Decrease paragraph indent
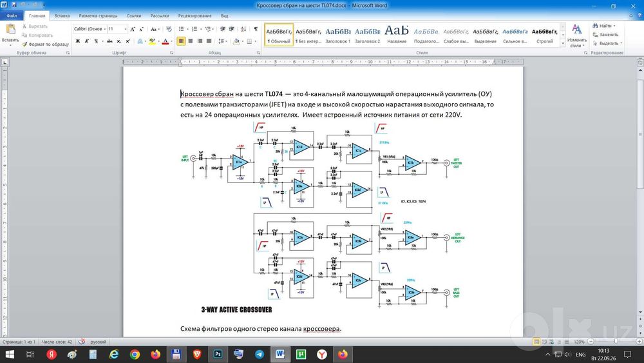This screenshot has width=644, height=363. (223, 29)
